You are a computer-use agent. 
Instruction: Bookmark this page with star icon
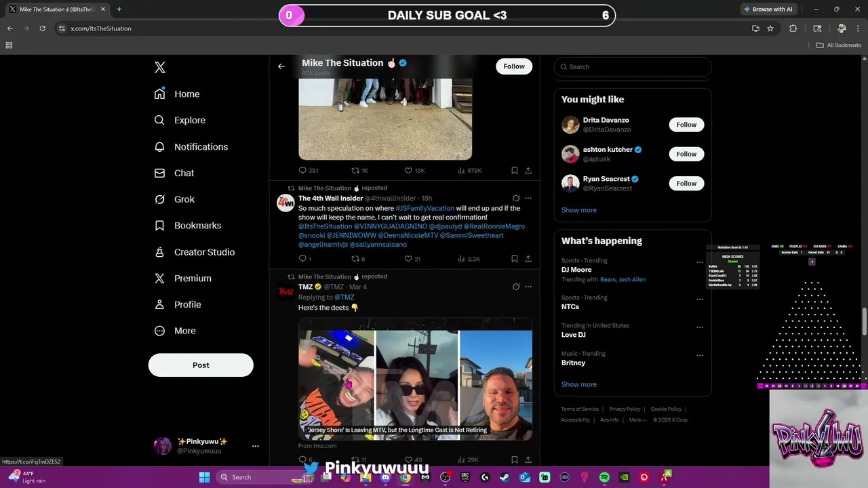[x=770, y=28]
